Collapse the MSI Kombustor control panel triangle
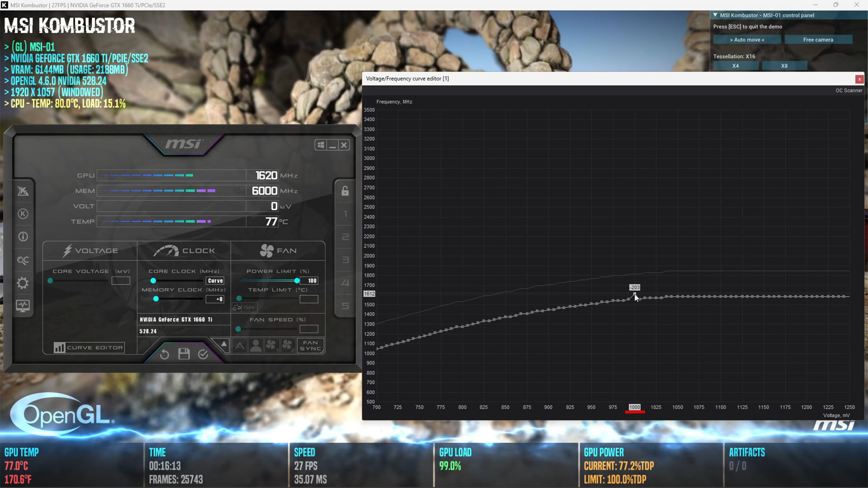Image resolution: width=868 pixels, height=488 pixels. [715, 15]
